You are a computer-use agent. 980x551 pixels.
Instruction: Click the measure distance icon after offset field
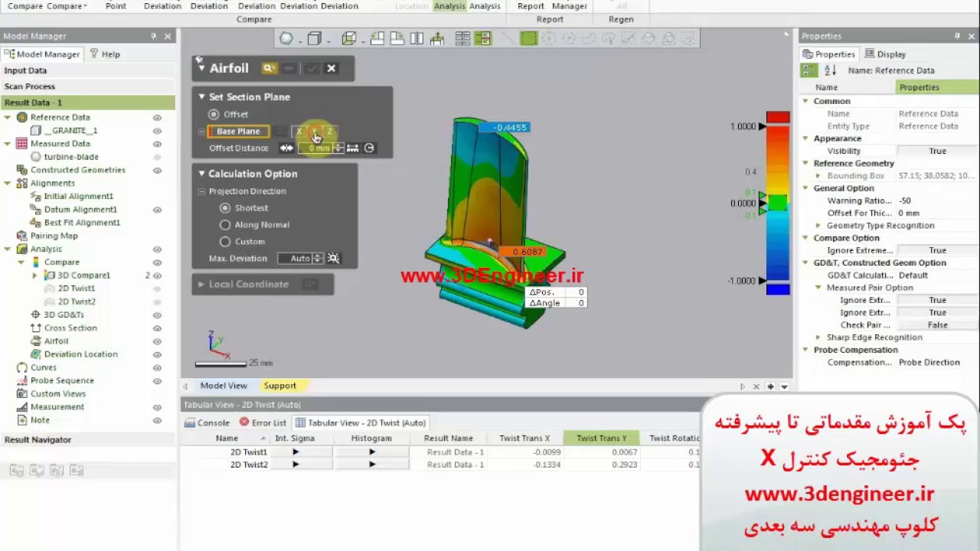click(353, 148)
